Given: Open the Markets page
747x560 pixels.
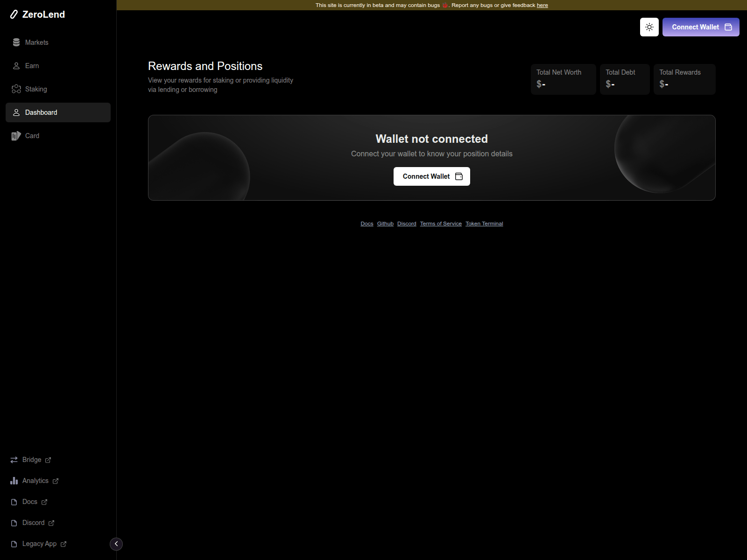Looking at the screenshot, I should click(x=36, y=42).
